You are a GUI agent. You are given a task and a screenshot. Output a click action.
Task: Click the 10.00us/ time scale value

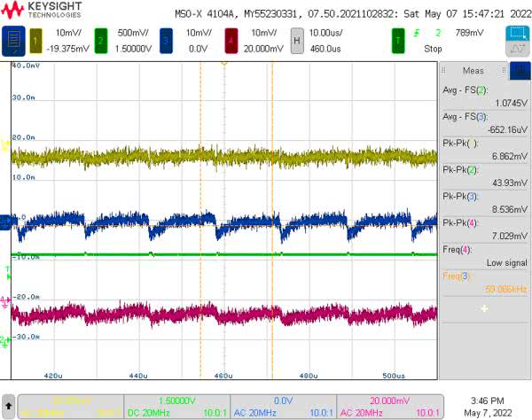pyautogui.click(x=332, y=33)
